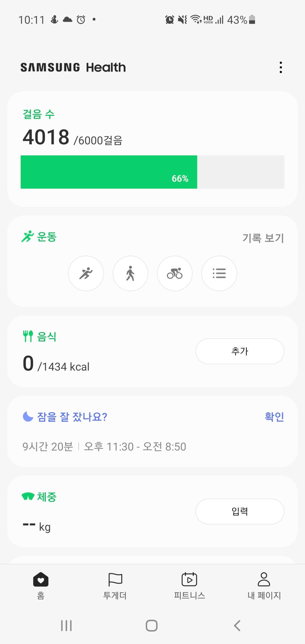Tap 입력 to enter weight
Image resolution: width=305 pixels, height=644 pixels.
(x=240, y=512)
